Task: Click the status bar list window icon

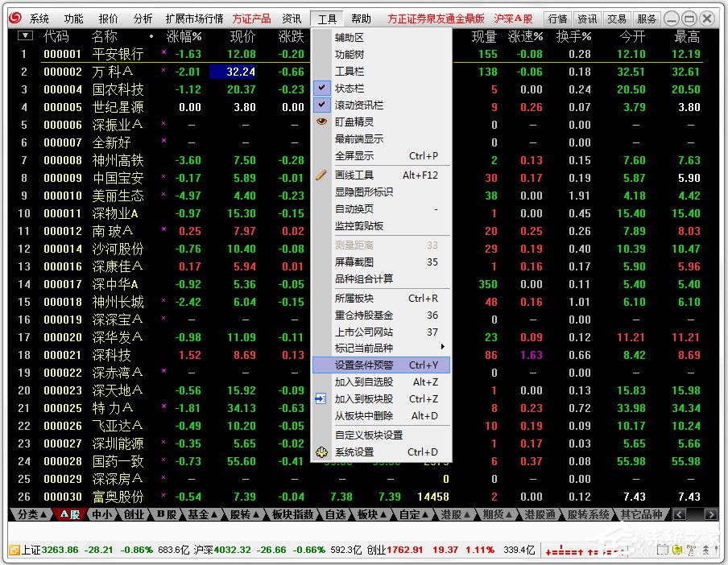Action: click(663, 551)
